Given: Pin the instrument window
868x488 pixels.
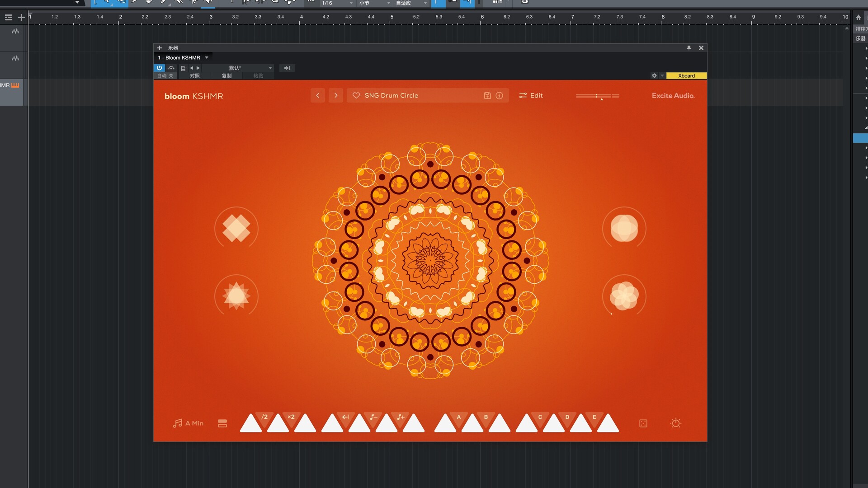Looking at the screenshot, I should [x=689, y=47].
